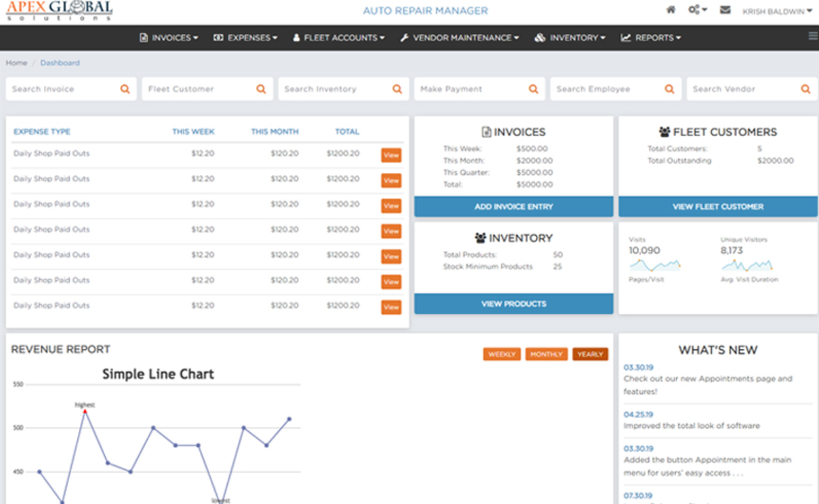This screenshot has height=504, width=819.
Task: Select the YEARLY revenue report toggle
Action: pos(590,354)
